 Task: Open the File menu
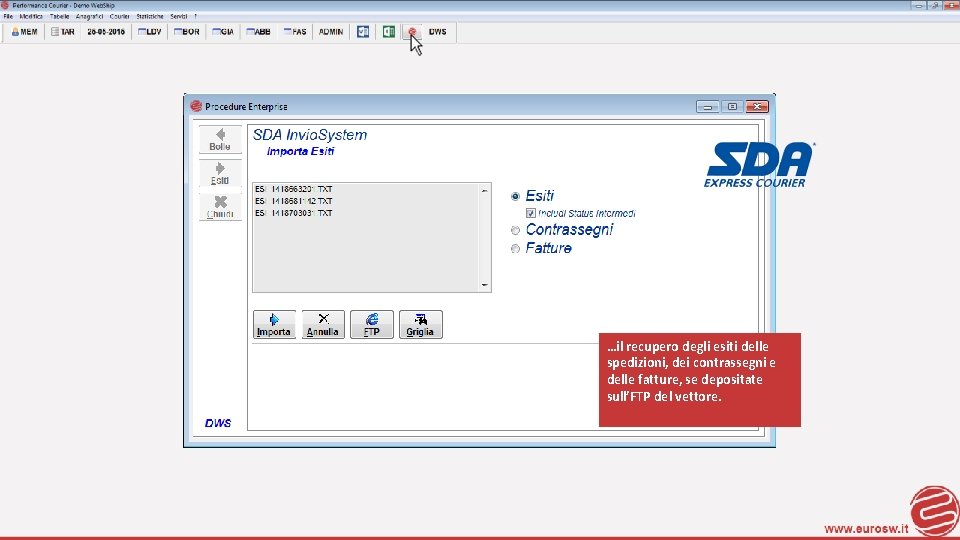point(8,17)
